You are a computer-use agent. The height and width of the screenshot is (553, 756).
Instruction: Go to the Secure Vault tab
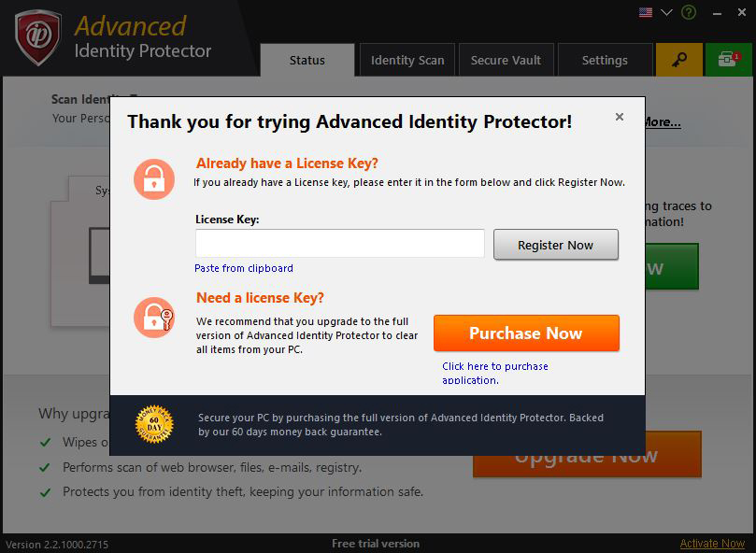tap(506, 60)
